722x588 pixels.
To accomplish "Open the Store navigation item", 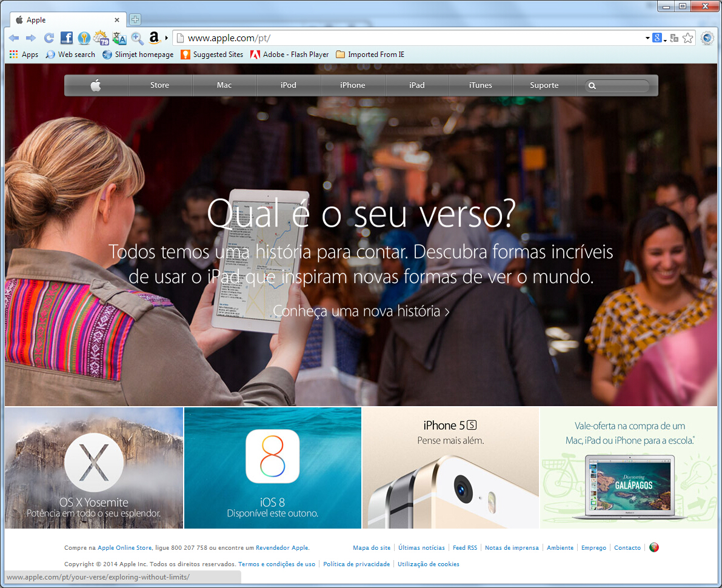I will click(160, 85).
